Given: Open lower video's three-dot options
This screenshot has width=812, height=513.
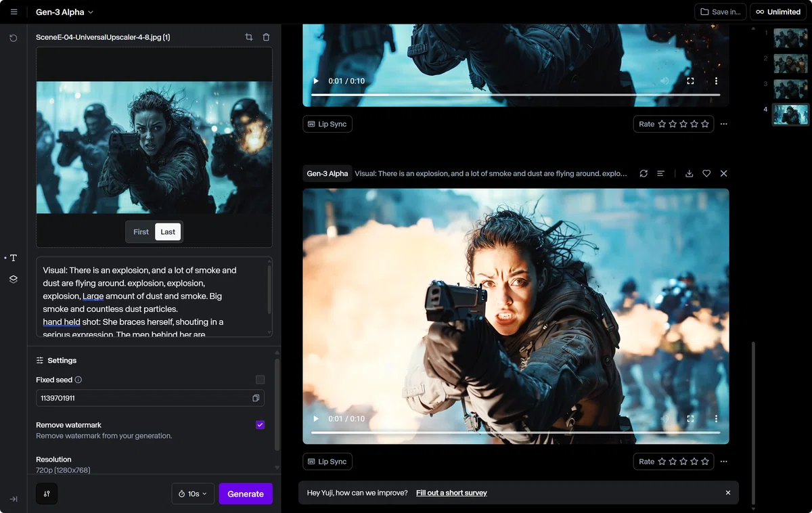Looking at the screenshot, I should click(716, 418).
